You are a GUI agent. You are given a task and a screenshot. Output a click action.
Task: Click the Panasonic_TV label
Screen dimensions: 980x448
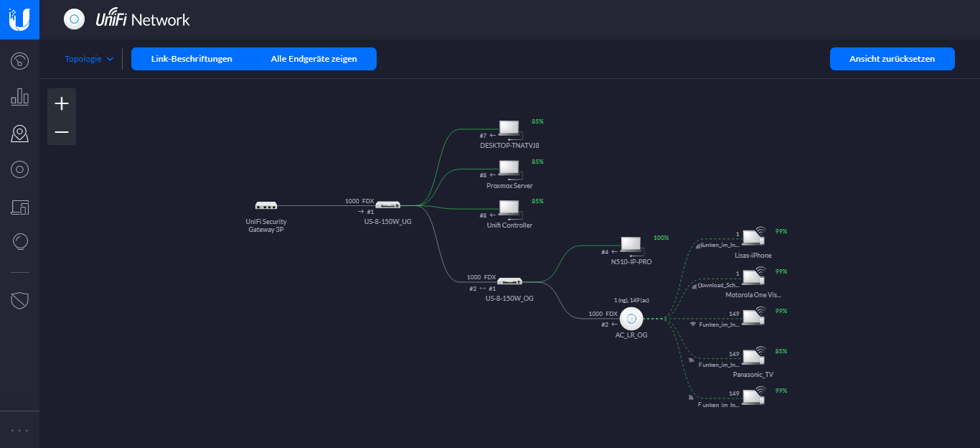point(753,375)
